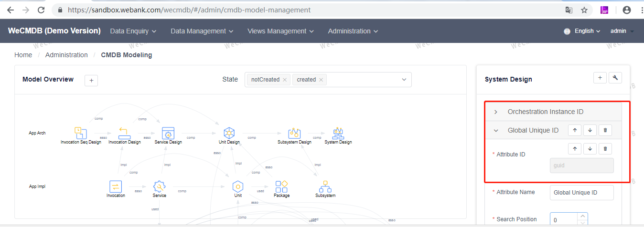
Task: Remove the notCreated state tag
Action: [x=285, y=80]
